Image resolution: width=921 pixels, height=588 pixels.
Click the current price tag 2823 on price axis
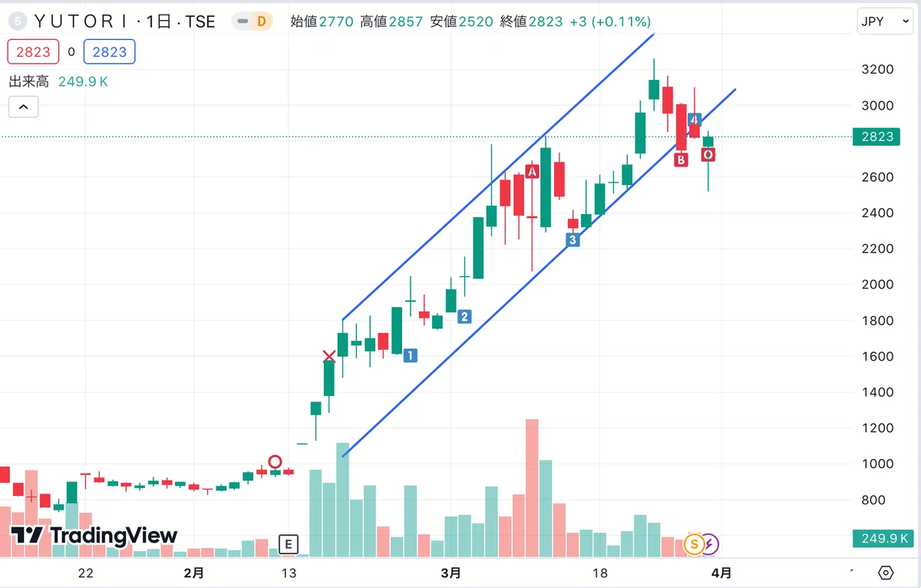(x=878, y=137)
